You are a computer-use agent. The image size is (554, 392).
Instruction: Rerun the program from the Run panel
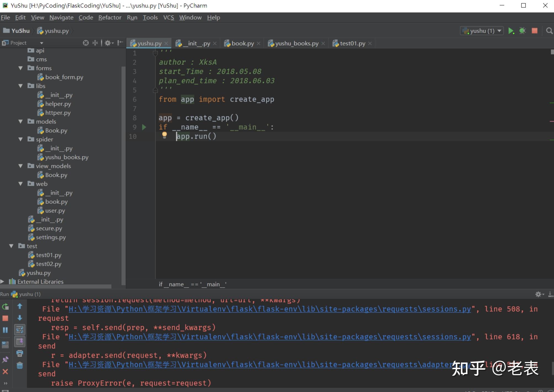tap(5, 306)
